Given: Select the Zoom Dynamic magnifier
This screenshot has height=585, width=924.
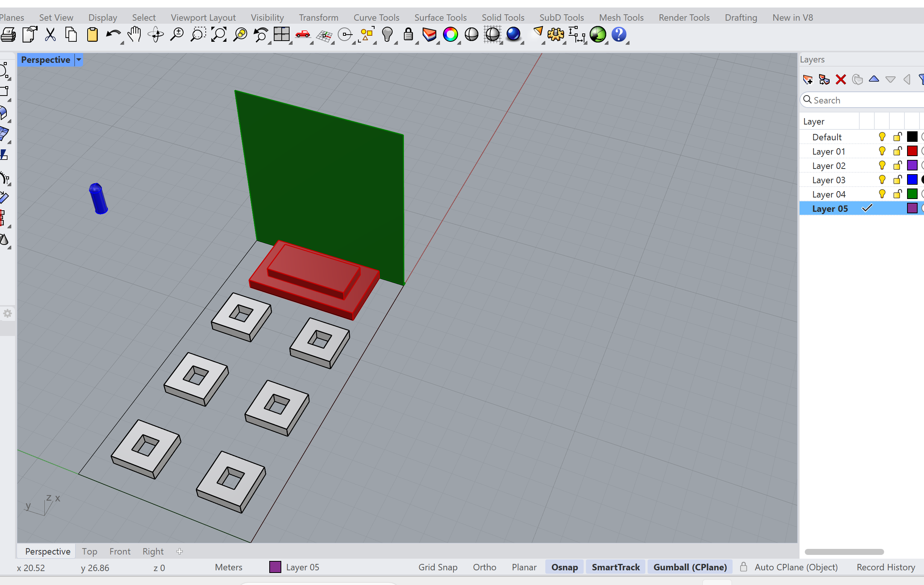Looking at the screenshot, I should tap(177, 35).
